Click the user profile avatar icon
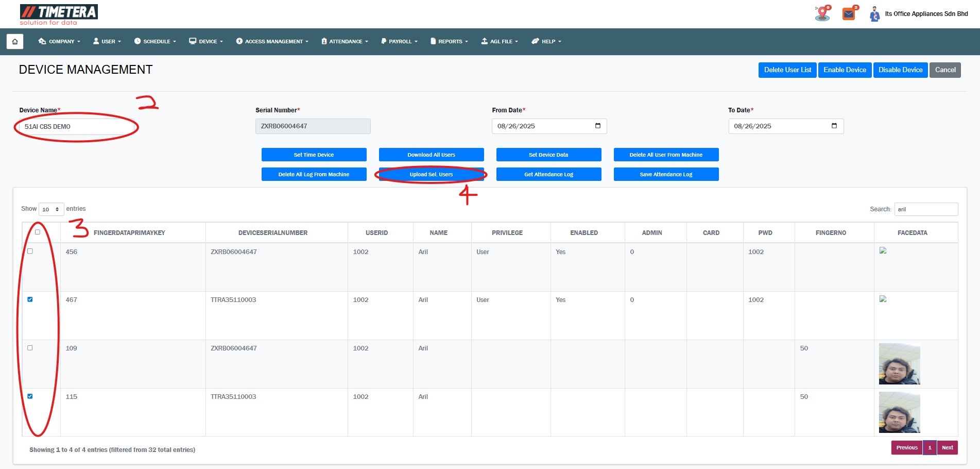This screenshot has width=980, height=469. (x=874, y=14)
